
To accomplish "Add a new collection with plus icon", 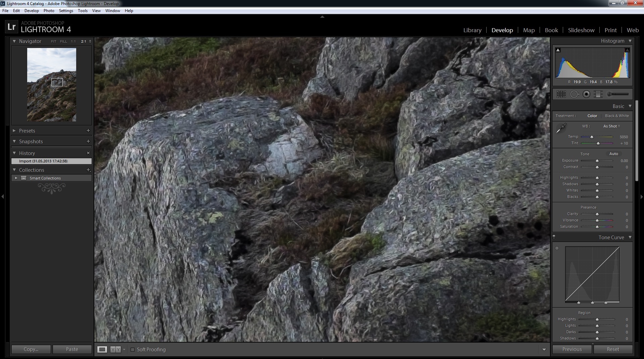I will point(89,170).
